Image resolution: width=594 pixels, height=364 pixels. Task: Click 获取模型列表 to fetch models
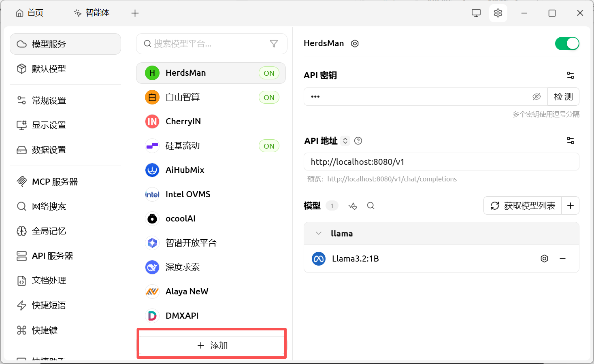523,206
